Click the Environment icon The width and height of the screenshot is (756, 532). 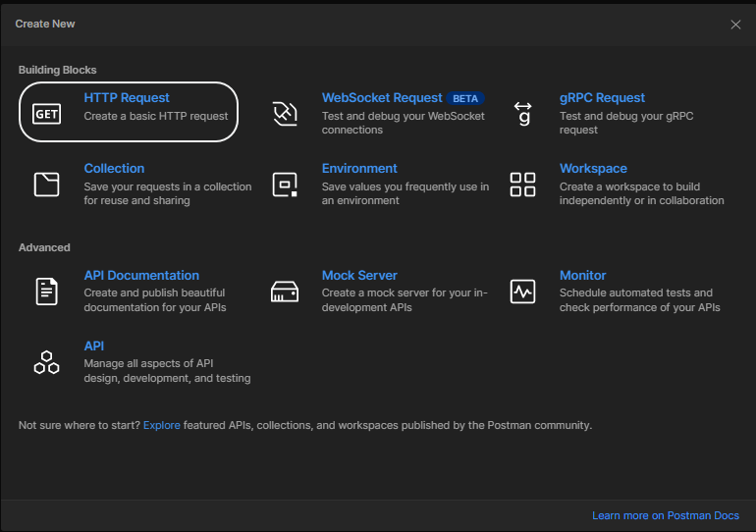pos(285,185)
